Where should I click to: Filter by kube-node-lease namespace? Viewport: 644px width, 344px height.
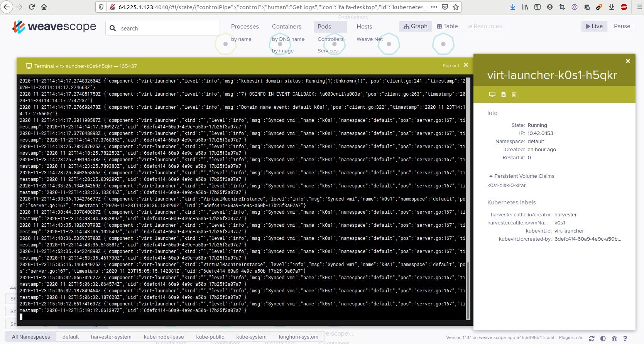pos(164,337)
